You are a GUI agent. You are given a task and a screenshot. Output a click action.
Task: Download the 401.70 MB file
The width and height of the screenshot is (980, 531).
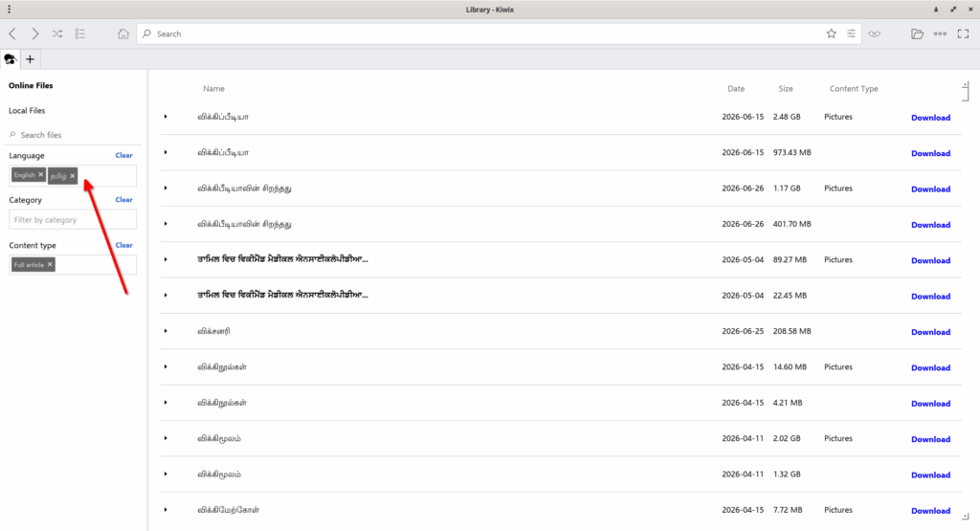point(930,225)
